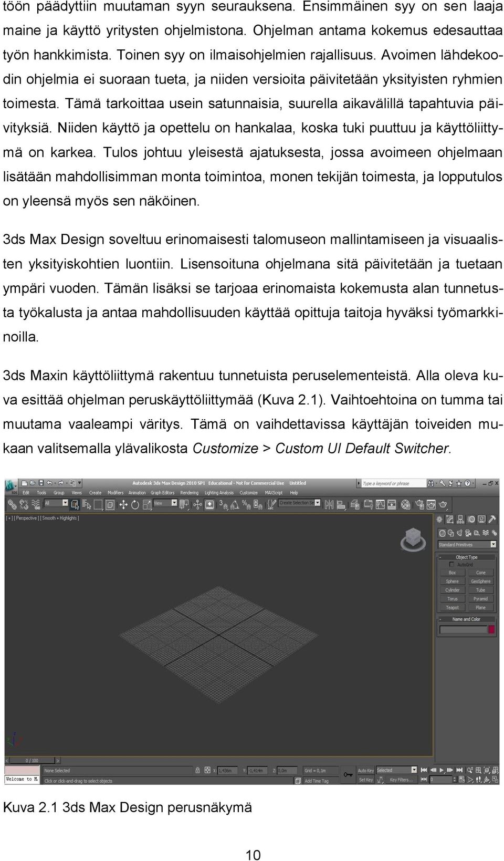Click the Sphere primitive button
This screenshot has height=861, width=504.
pos(453,582)
